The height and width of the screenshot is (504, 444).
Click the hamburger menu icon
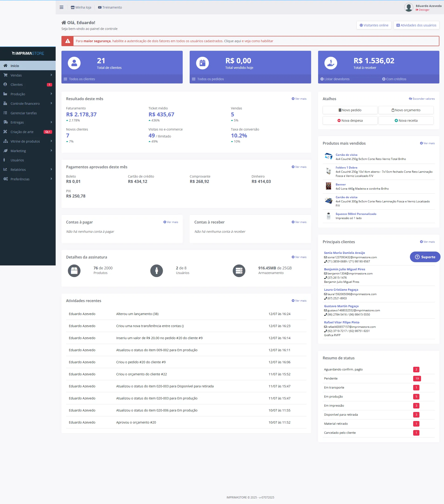tap(61, 7)
